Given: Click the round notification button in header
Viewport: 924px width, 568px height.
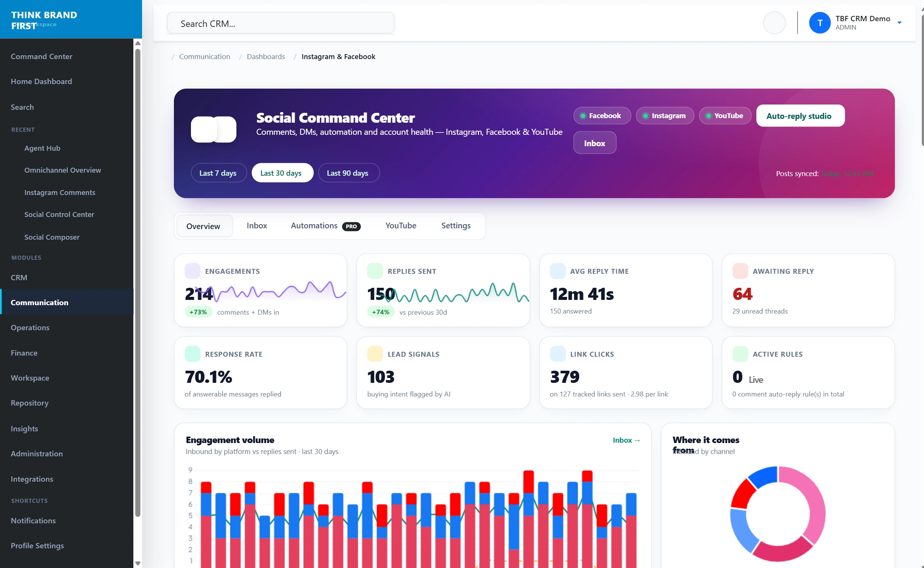Looking at the screenshot, I should pyautogui.click(x=774, y=23).
